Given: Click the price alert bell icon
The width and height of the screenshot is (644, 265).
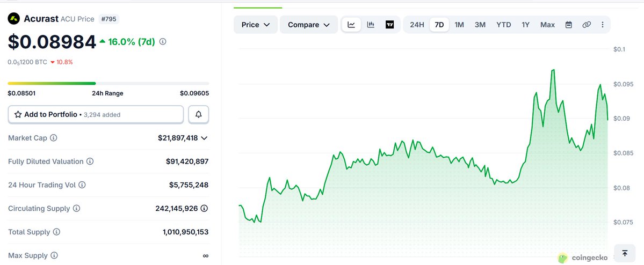Looking at the screenshot, I should click(x=198, y=114).
